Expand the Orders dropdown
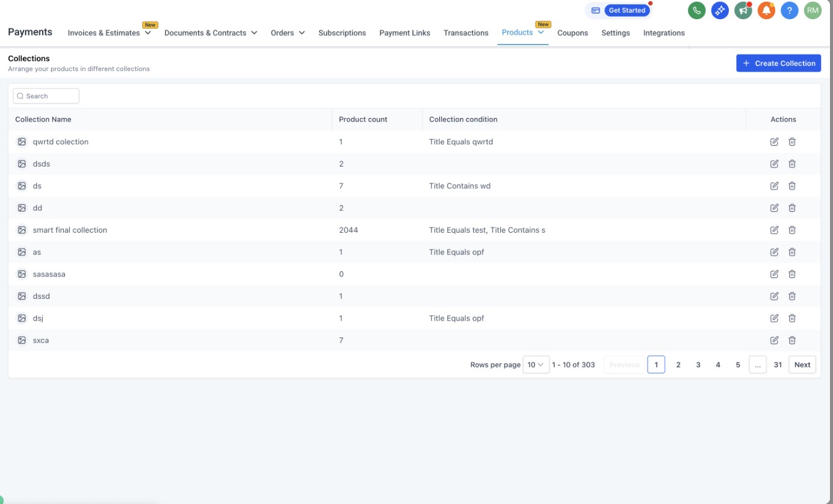 click(x=302, y=33)
